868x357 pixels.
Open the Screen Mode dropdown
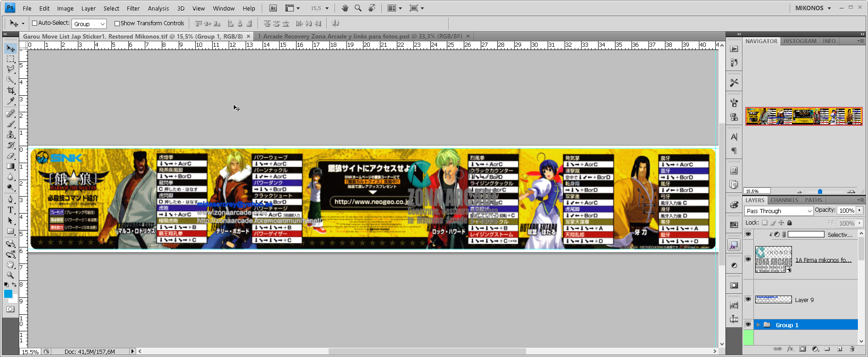[x=416, y=8]
